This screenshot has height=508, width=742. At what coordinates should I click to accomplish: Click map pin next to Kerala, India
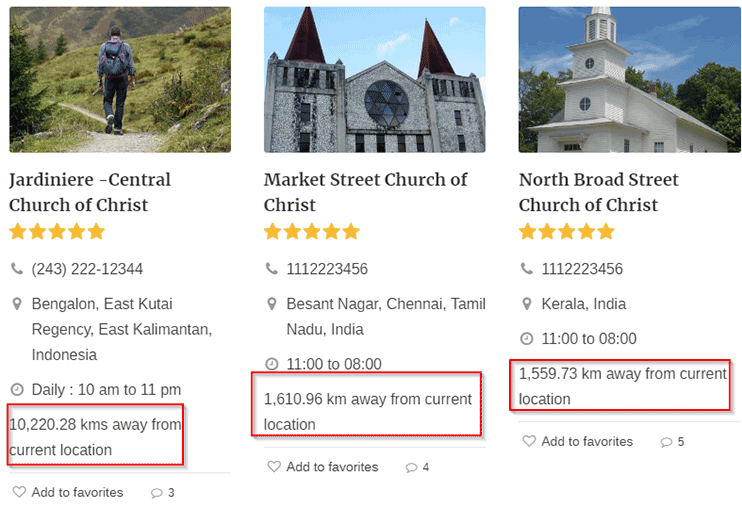[527, 304]
